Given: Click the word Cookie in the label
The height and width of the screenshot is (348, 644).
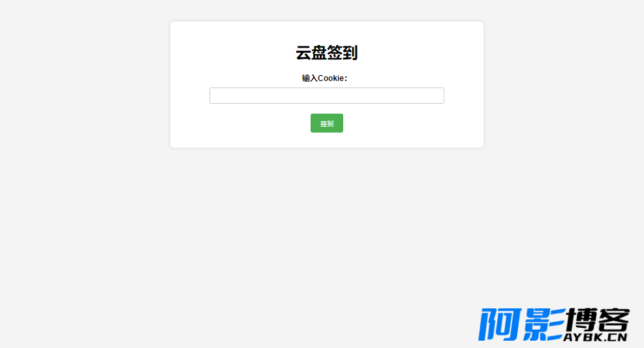Looking at the screenshot, I should (x=331, y=78).
